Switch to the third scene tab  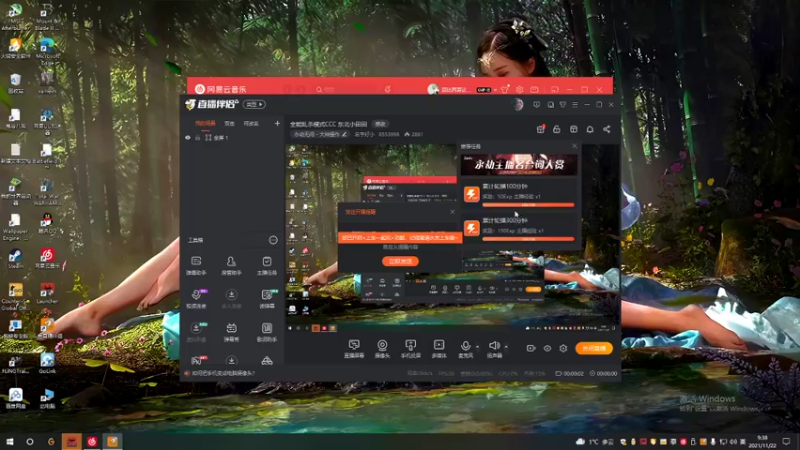click(x=251, y=123)
